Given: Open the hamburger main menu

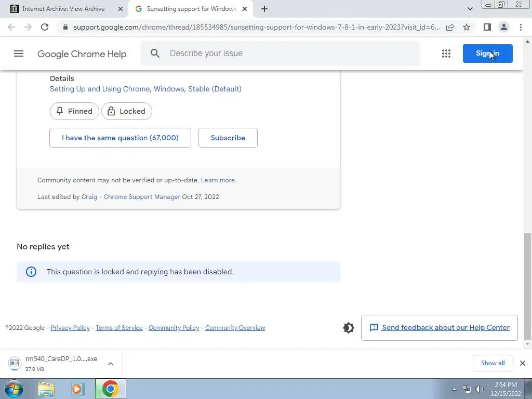Looking at the screenshot, I should 19,54.
